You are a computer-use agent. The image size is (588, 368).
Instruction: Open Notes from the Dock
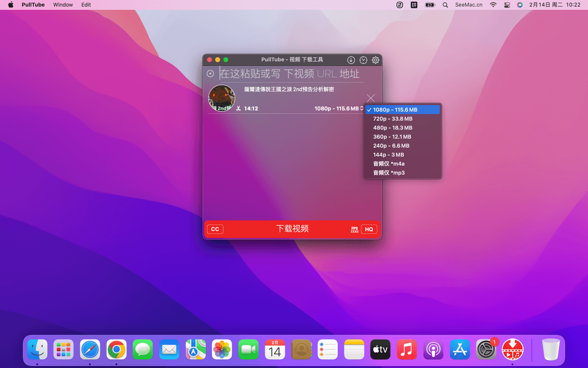coord(354,350)
